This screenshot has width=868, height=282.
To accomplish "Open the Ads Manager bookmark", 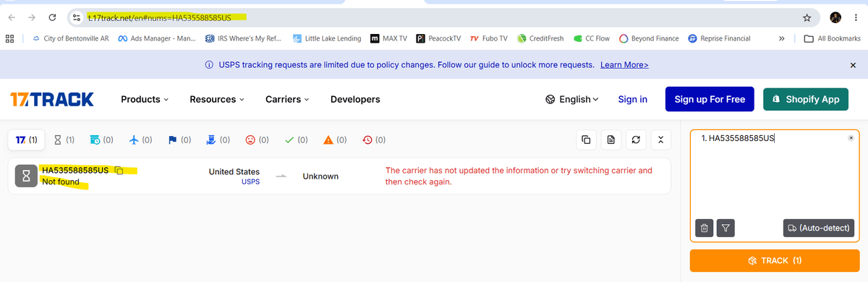I will click(156, 38).
